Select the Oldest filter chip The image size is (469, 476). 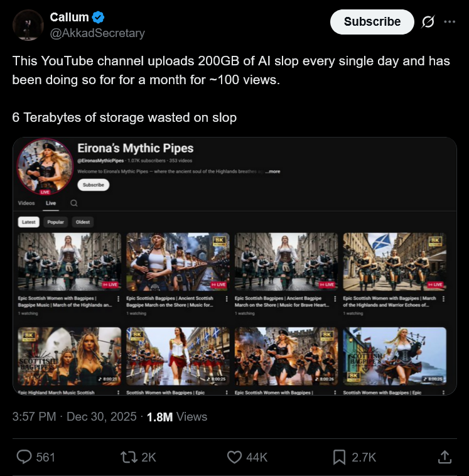pos(83,222)
